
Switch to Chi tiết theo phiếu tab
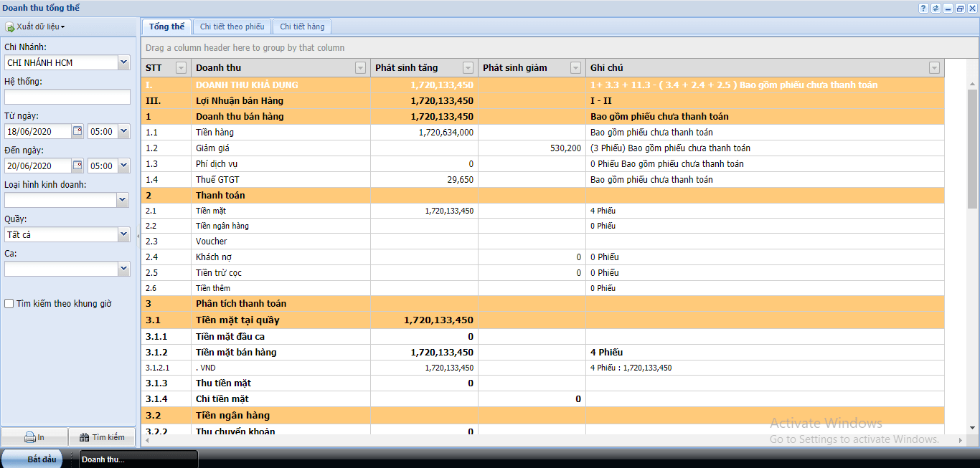pyautogui.click(x=232, y=27)
